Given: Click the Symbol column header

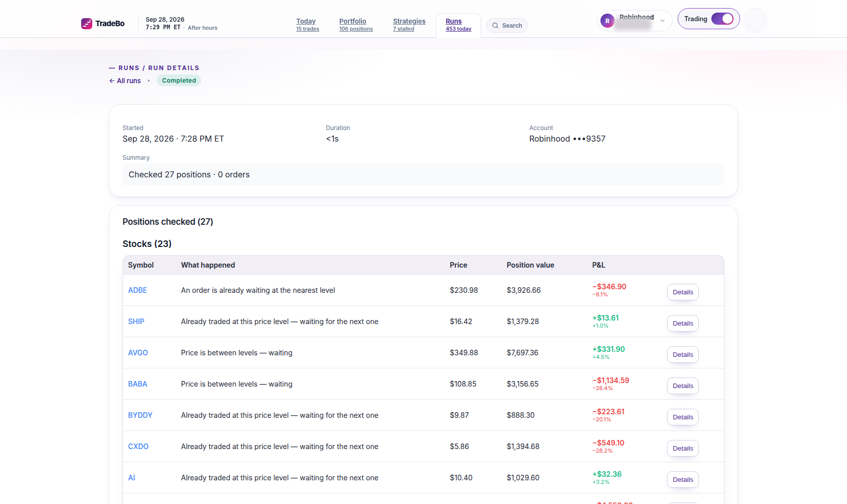Looking at the screenshot, I should coord(141,265).
